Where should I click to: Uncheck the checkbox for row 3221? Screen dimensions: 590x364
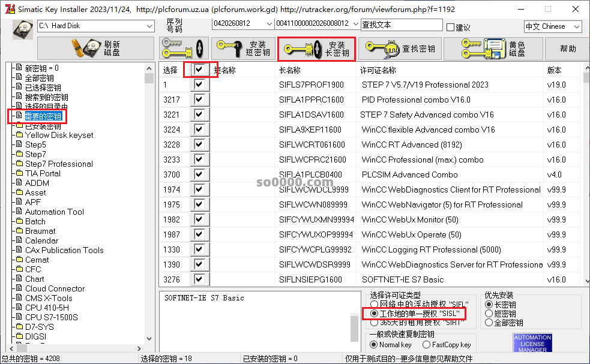pyautogui.click(x=199, y=115)
